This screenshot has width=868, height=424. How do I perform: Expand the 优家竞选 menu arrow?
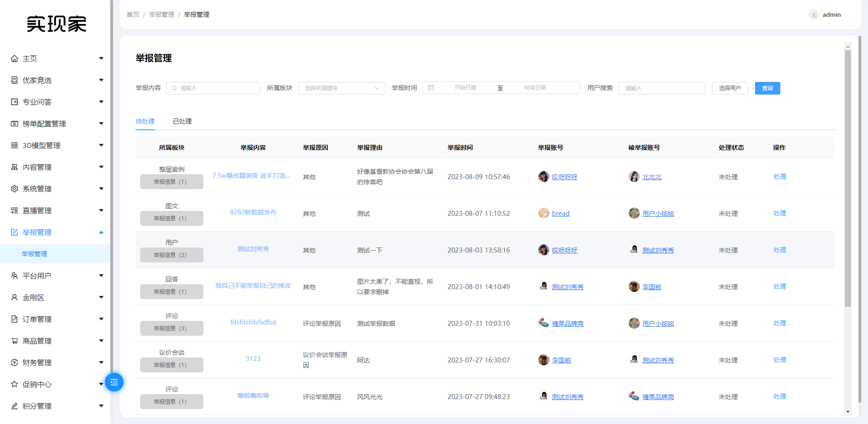coord(101,80)
